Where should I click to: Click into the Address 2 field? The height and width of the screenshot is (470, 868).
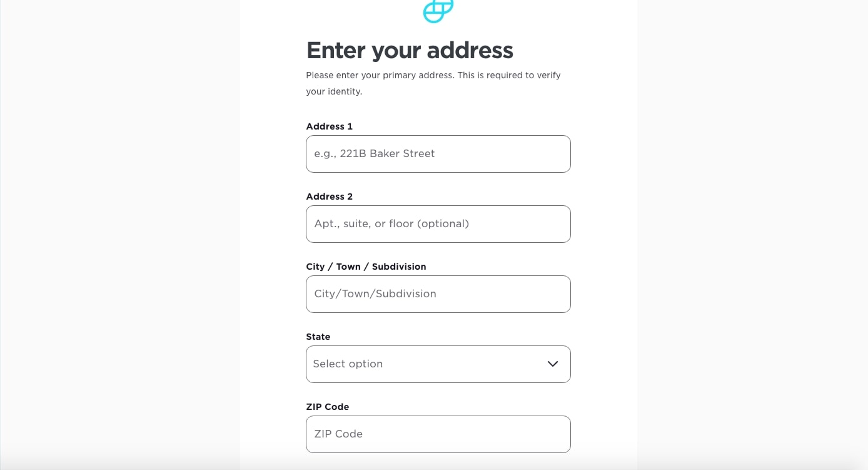click(438, 224)
